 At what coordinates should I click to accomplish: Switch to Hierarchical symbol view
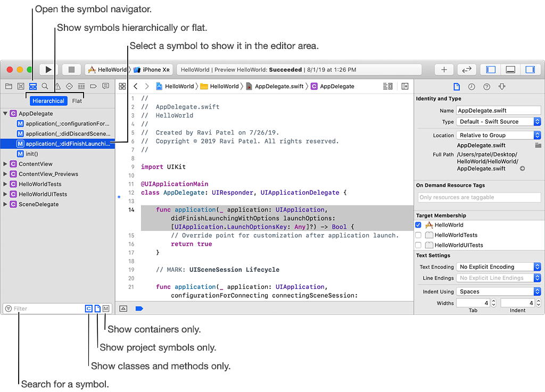pos(48,101)
